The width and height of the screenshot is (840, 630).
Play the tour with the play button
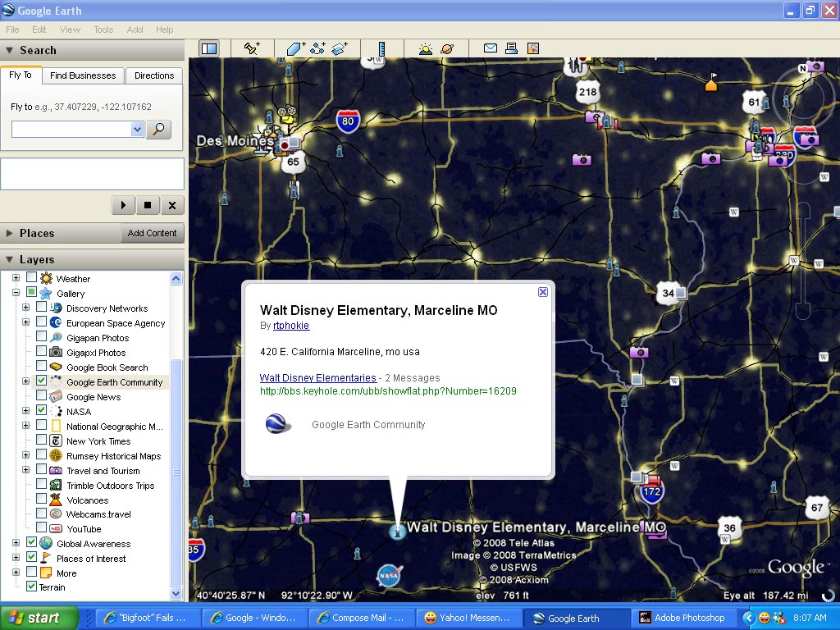click(x=123, y=205)
